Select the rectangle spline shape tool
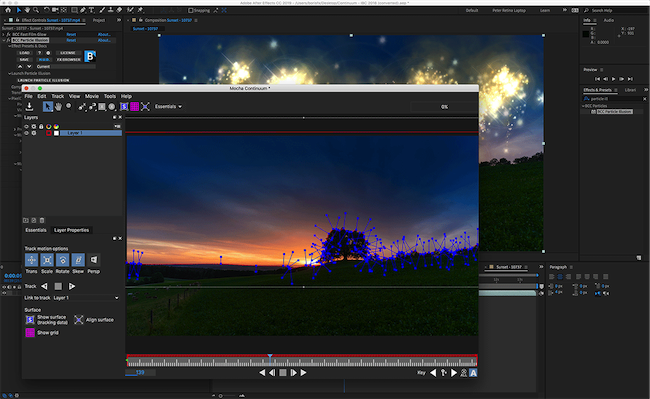Viewport: 650px width, 399px height. [x=102, y=107]
